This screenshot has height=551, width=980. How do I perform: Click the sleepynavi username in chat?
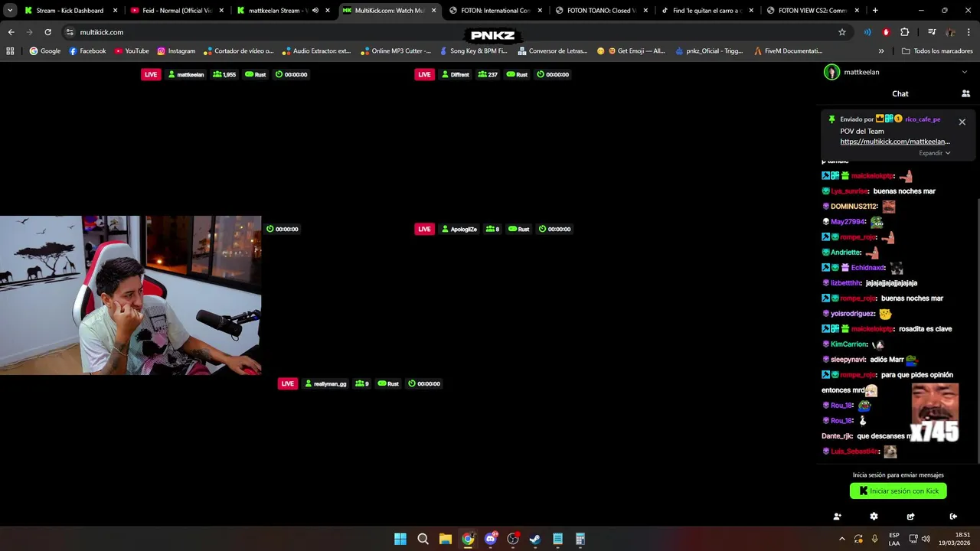[848, 360]
